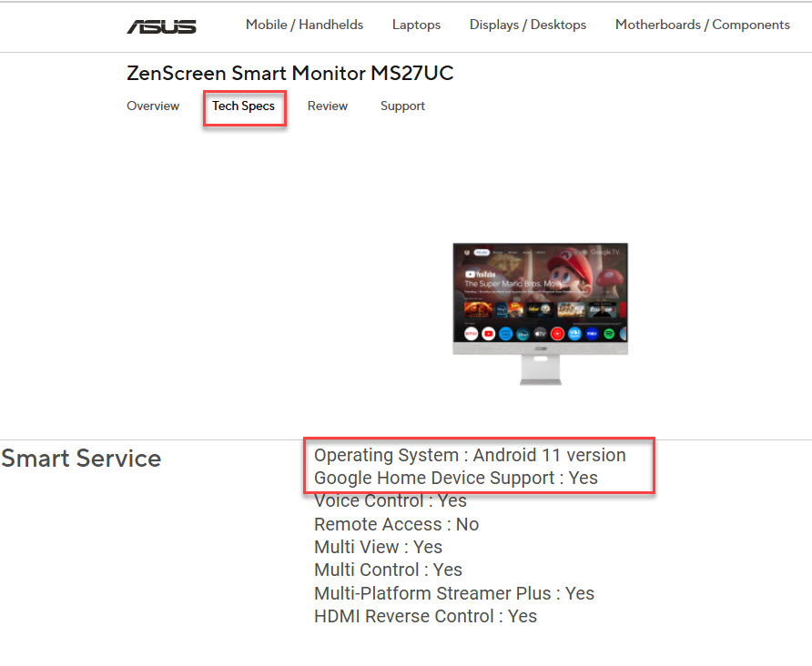Open Motherboards / Components menu
812x666 pixels.
pyautogui.click(x=702, y=25)
